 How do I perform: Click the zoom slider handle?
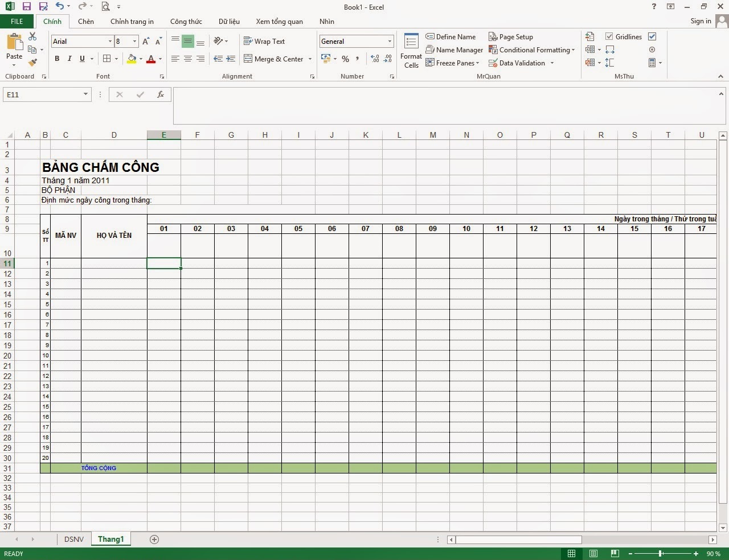point(661,553)
